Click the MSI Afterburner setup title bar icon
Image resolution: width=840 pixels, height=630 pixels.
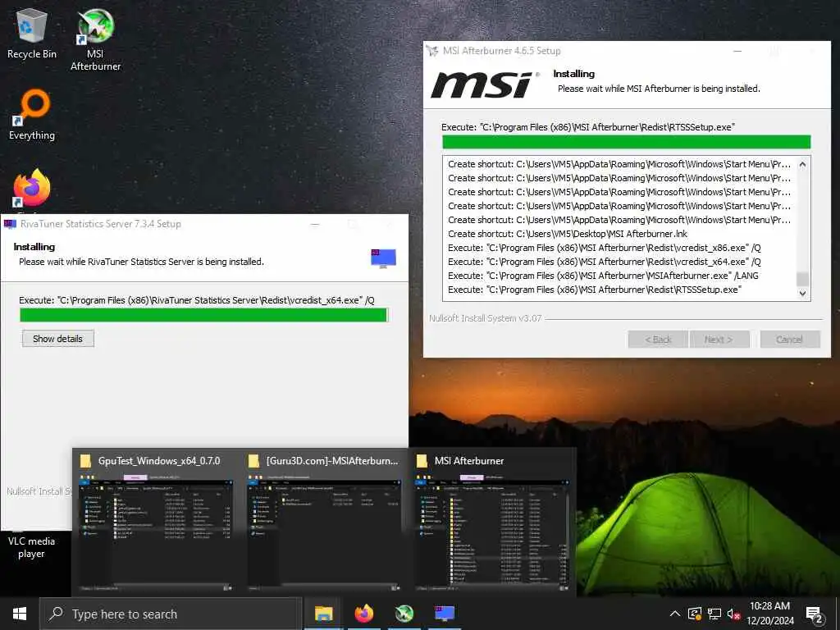(x=432, y=51)
